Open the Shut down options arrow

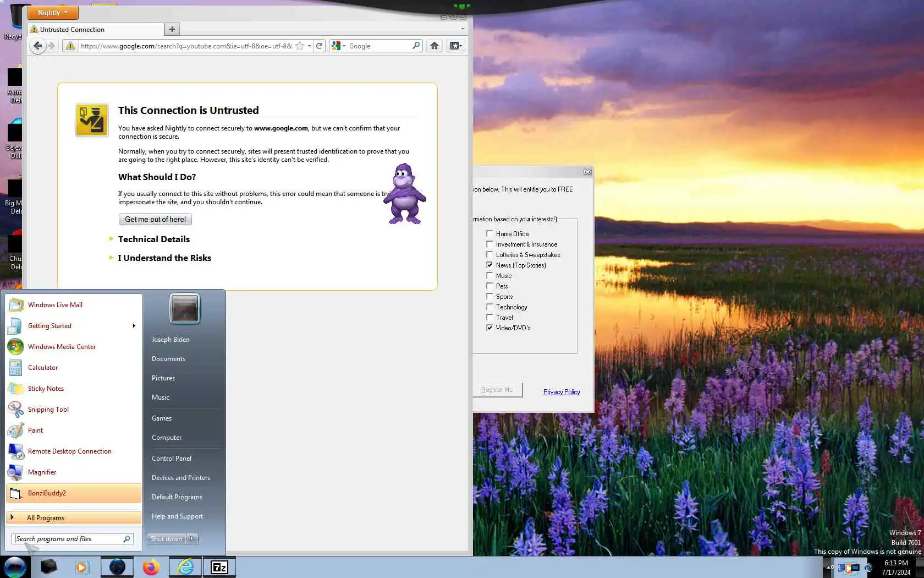click(x=192, y=539)
